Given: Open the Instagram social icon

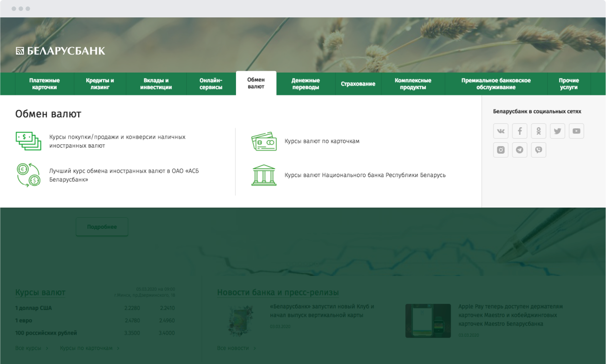Looking at the screenshot, I should coord(500,150).
